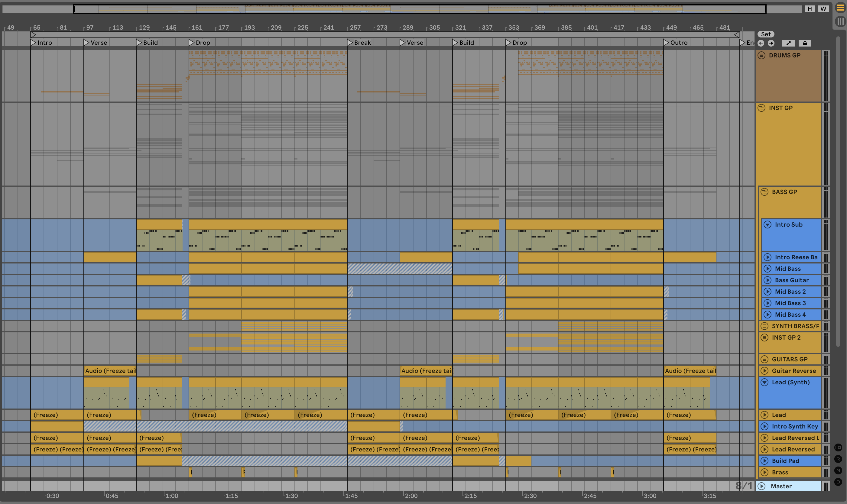Screen dimensions: 847x504
Task: Click the Optimize Arrangement Width W button
Action: click(823, 9)
